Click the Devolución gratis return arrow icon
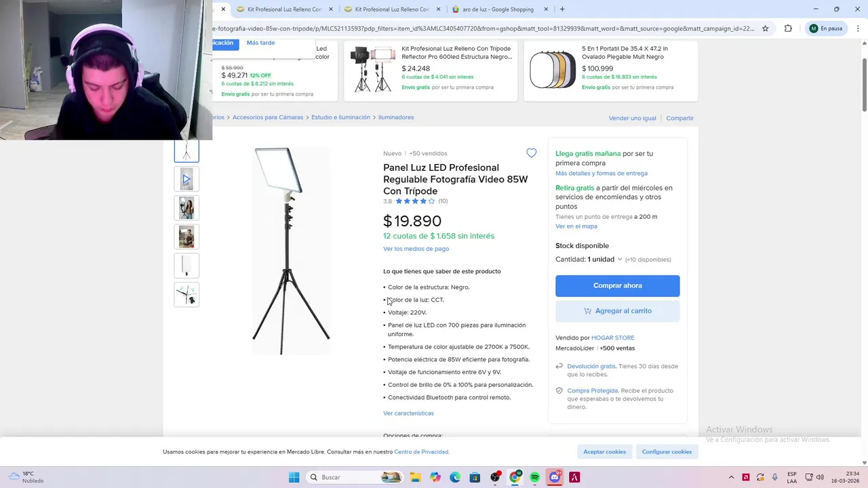 559,366
